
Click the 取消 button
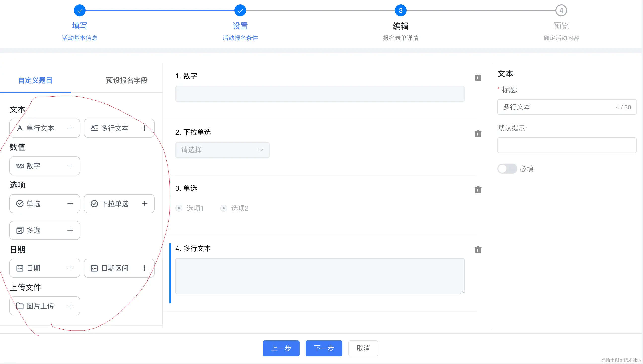pos(363,348)
